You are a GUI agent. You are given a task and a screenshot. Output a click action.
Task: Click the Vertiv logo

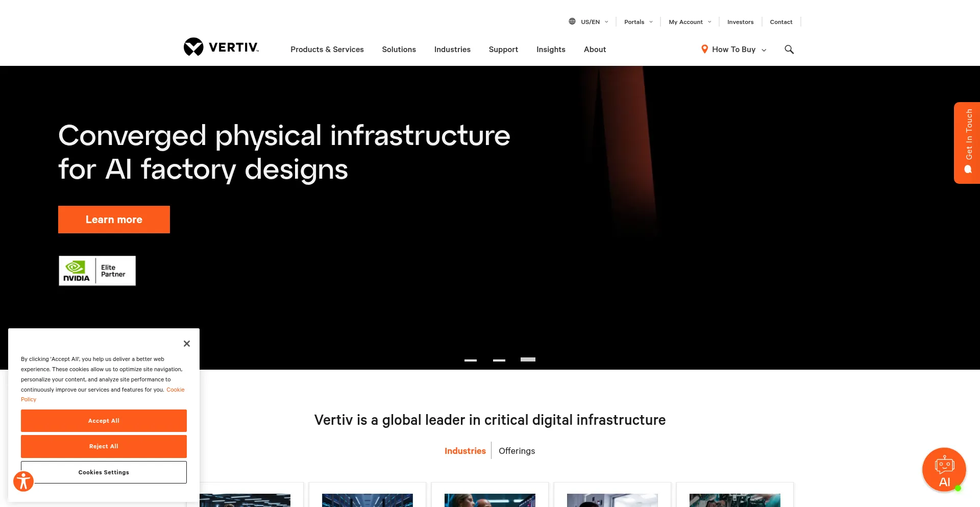point(221,47)
